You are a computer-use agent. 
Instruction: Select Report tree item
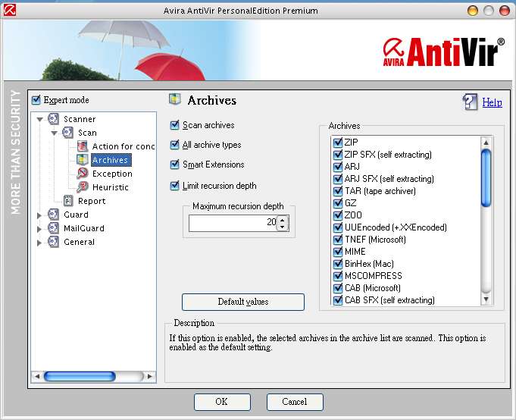[x=92, y=201]
